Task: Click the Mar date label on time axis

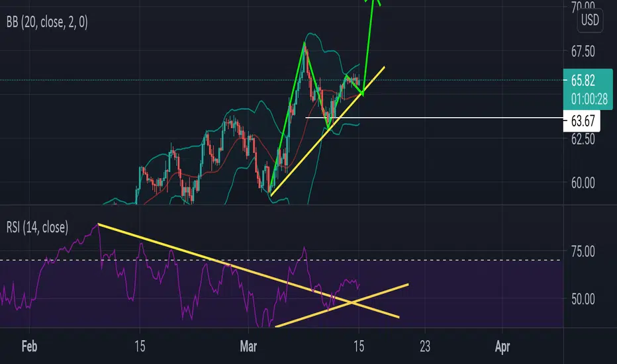Action: [x=248, y=346]
